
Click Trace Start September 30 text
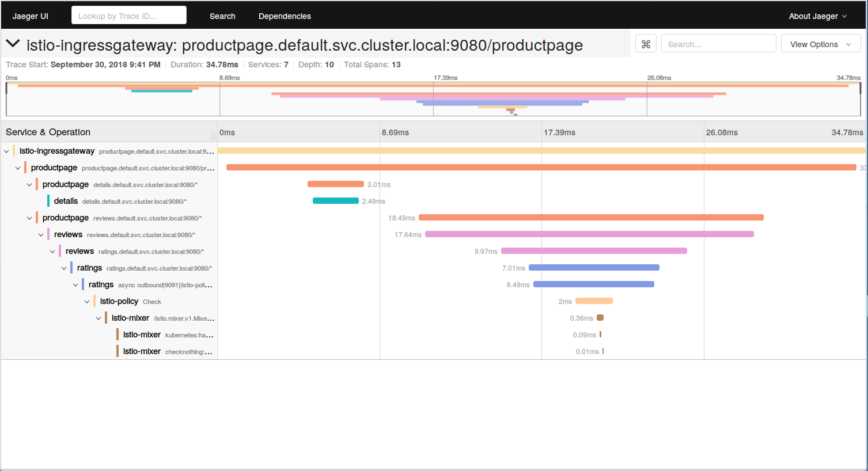pos(83,64)
